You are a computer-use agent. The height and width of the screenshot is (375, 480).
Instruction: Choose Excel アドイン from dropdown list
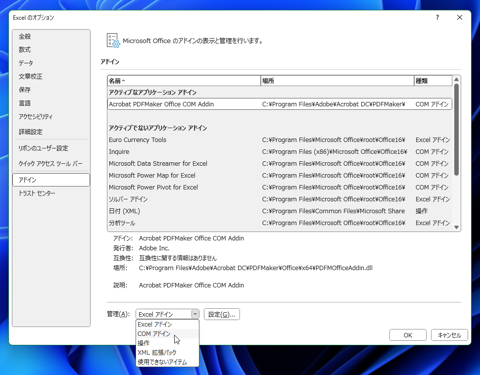(167, 324)
